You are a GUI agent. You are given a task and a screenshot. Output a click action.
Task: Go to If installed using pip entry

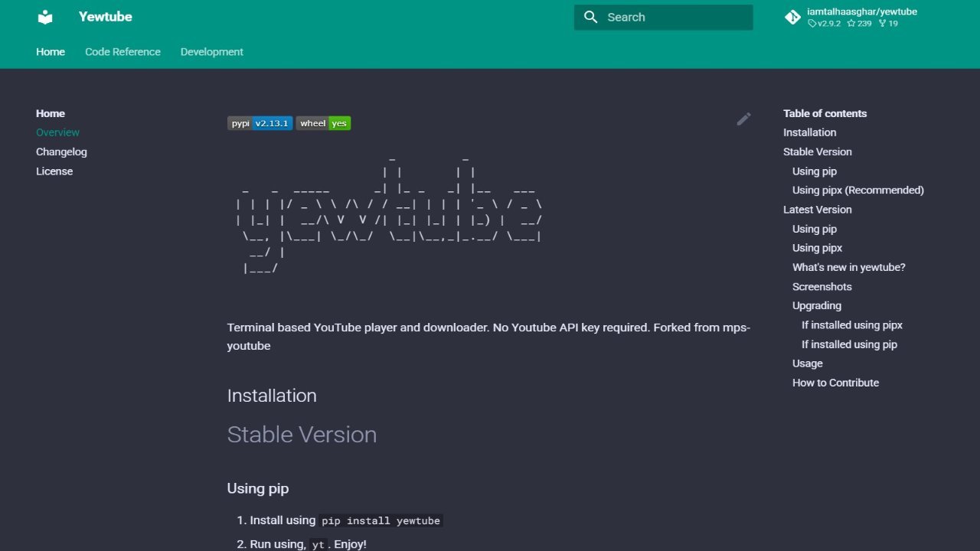849,344
